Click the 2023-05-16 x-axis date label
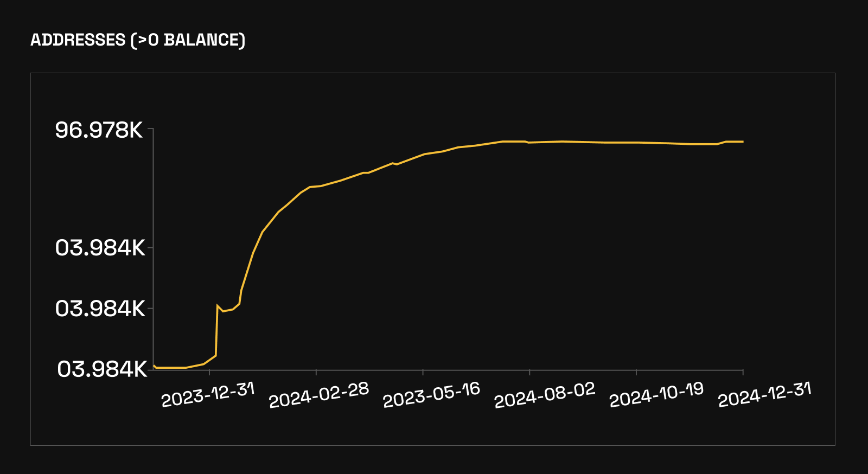The height and width of the screenshot is (474, 868). (431, 394)
